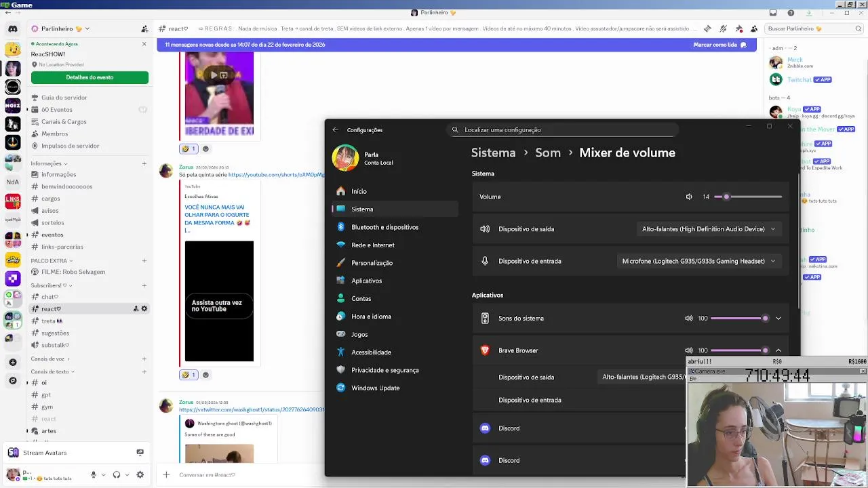Toggle the member list icon in header

753,29
